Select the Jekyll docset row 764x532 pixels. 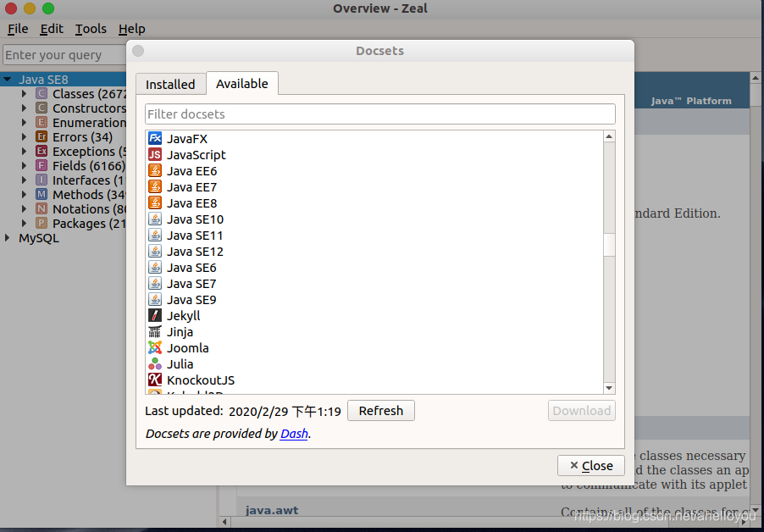click(374, 315)
